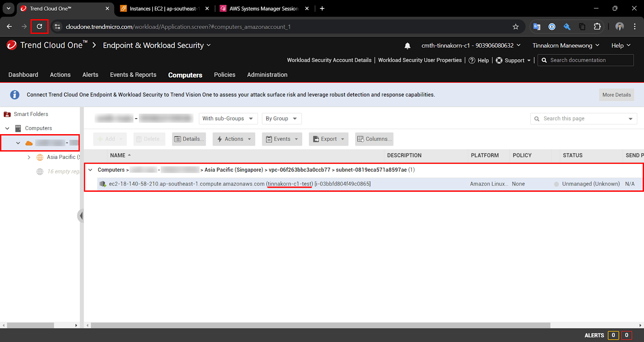The image size is (644, 342).
Task: Open Workload Security Account Details link
Action: (x=329, y=60)
